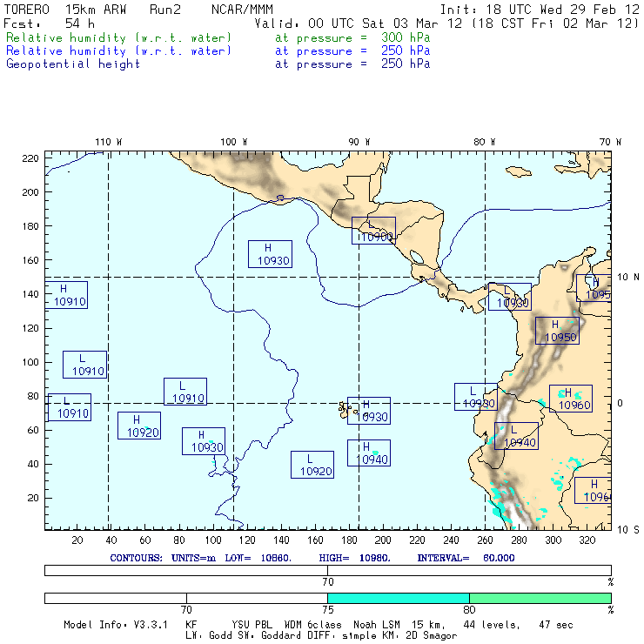Click the green above-80% humidity color segment
This screenshot has width=644, height=644.
[540, 598]
